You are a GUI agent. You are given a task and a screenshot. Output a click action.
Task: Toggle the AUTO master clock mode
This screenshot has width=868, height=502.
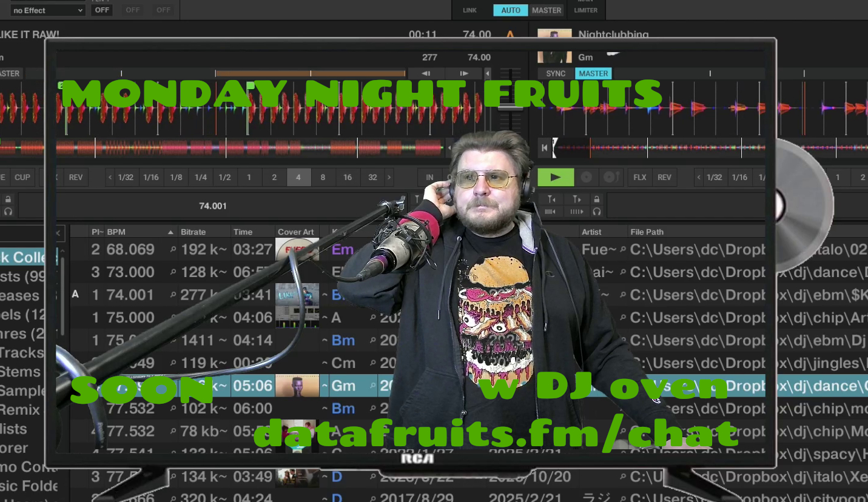pyautogui.click(x=510, y=10)
